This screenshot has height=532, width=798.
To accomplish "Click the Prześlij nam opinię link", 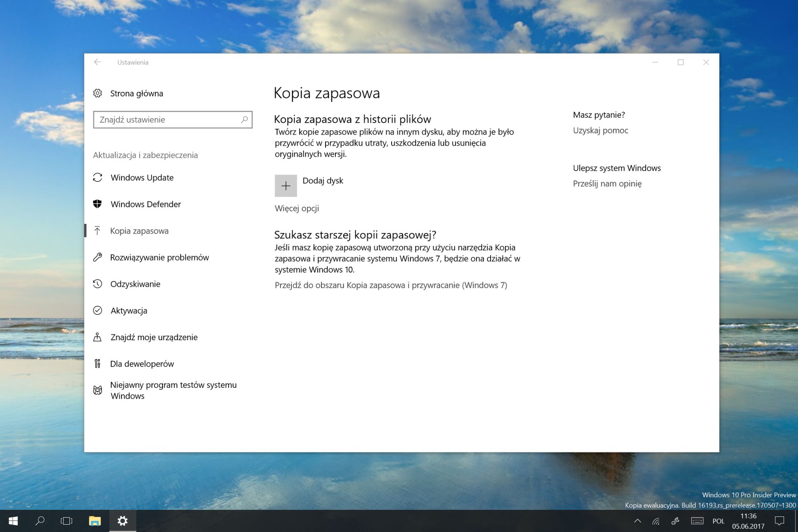I will (x=607, y=184).
